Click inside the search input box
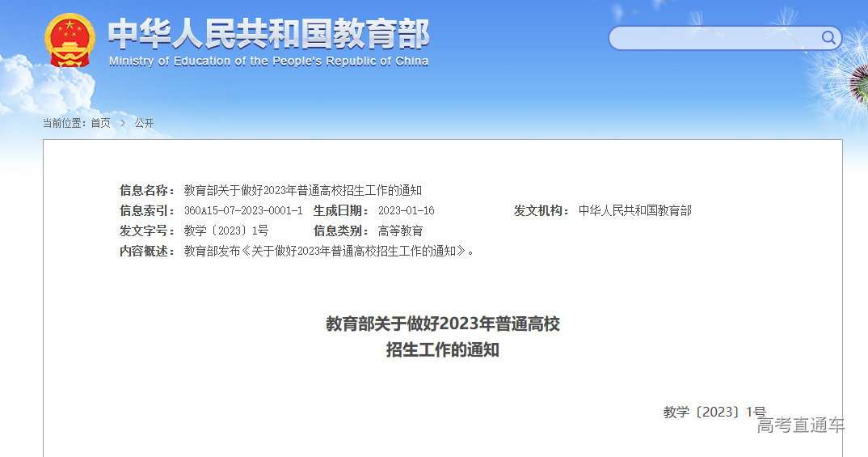868x457 pixels. coord(711,38)
